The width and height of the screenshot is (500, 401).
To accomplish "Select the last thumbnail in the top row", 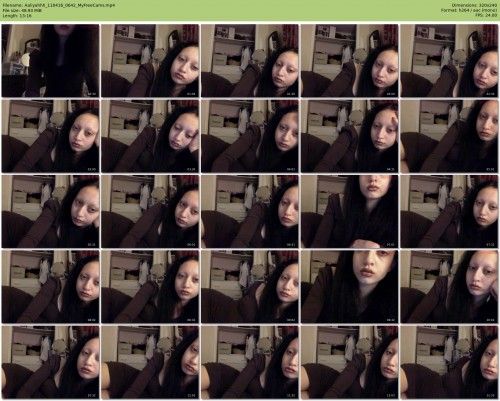I will click(x=449, y=61).
